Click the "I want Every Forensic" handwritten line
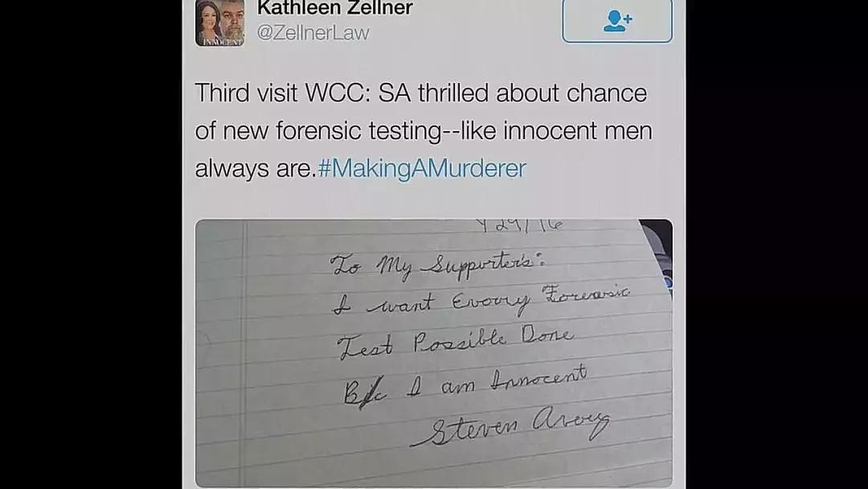 point(481,300)
